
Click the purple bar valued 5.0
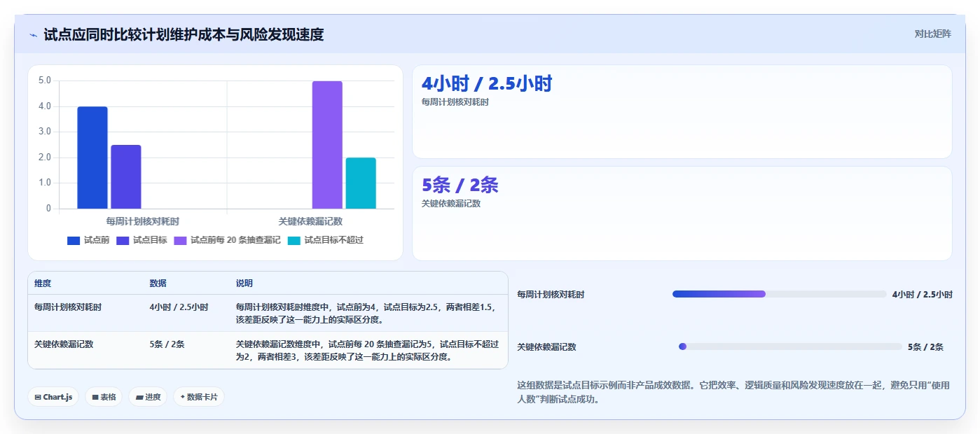tap(327, 145)
